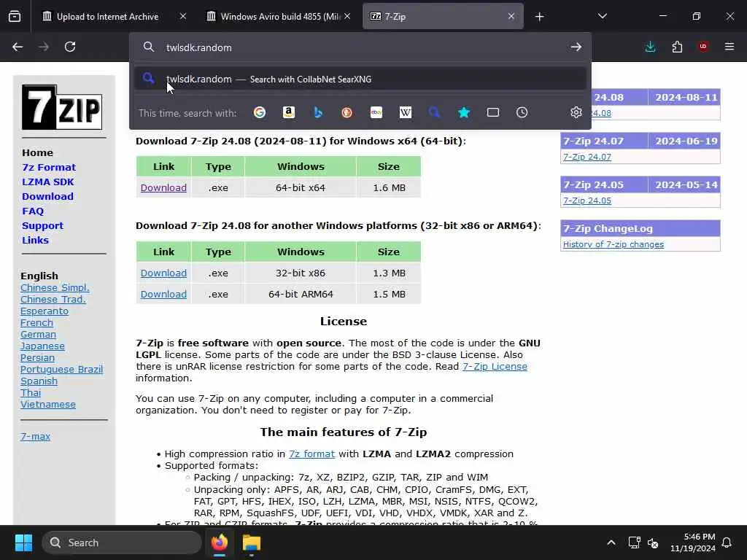Click the taskbar clock showing 5:46 PM
The height and width of the screenshot is (560, 747).
(x=693, y=542)
